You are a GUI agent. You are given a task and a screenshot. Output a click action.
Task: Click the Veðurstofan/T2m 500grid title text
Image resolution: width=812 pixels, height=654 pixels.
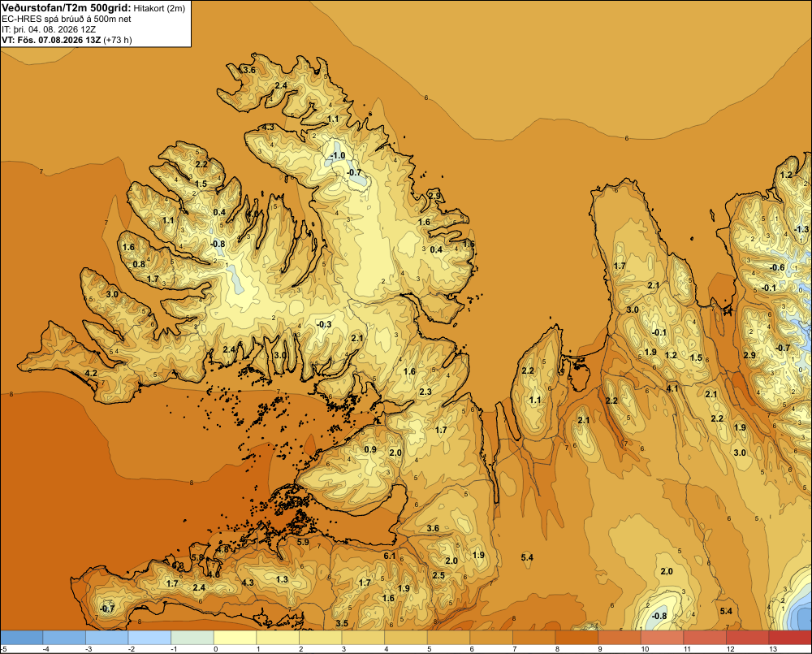(66, 8)
